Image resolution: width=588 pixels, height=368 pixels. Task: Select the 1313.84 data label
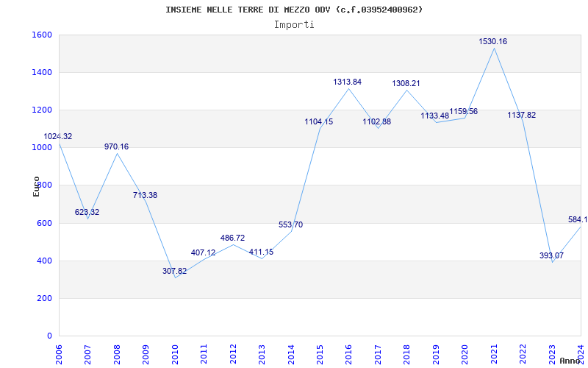[347, 82]
